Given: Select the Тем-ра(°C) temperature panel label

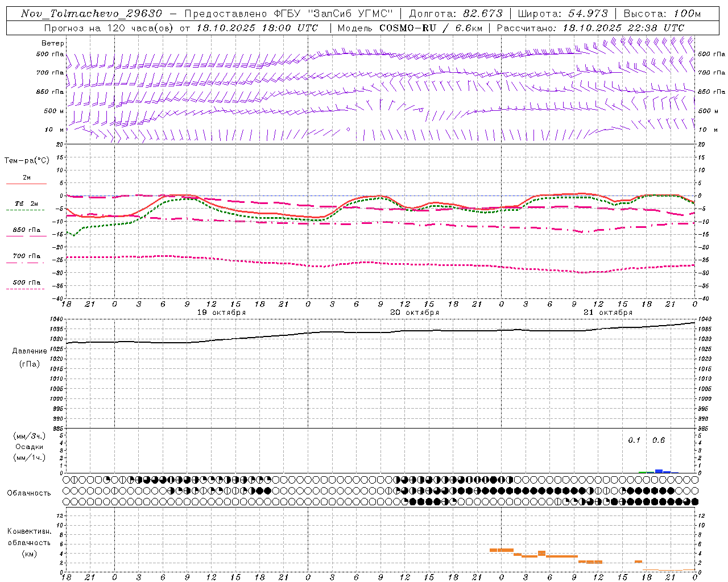Looking at the screenshot, I should tap(27, 160).
